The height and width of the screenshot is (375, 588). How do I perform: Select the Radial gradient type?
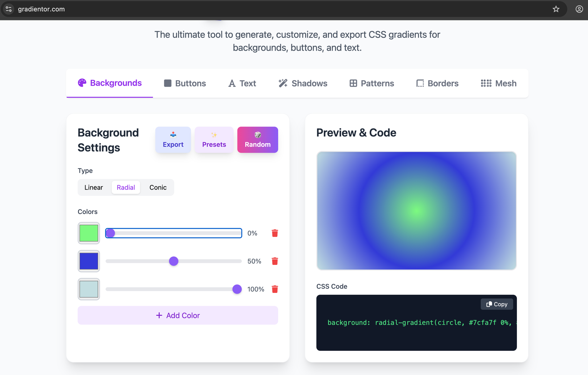click(126, 187)
